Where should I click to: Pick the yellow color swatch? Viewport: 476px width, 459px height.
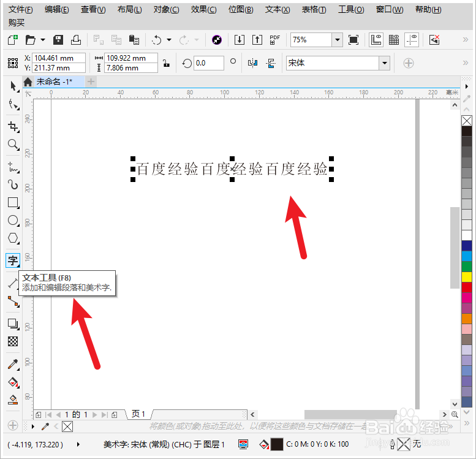(467, 277)
